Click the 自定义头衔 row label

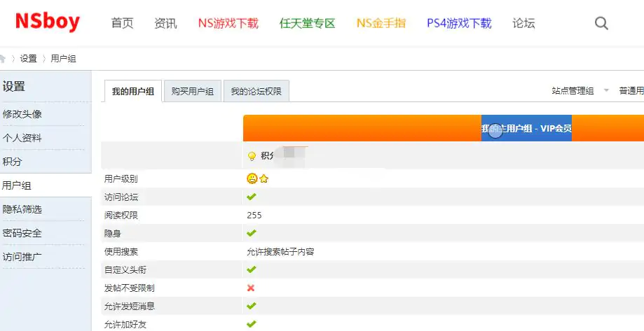(125, 270)
